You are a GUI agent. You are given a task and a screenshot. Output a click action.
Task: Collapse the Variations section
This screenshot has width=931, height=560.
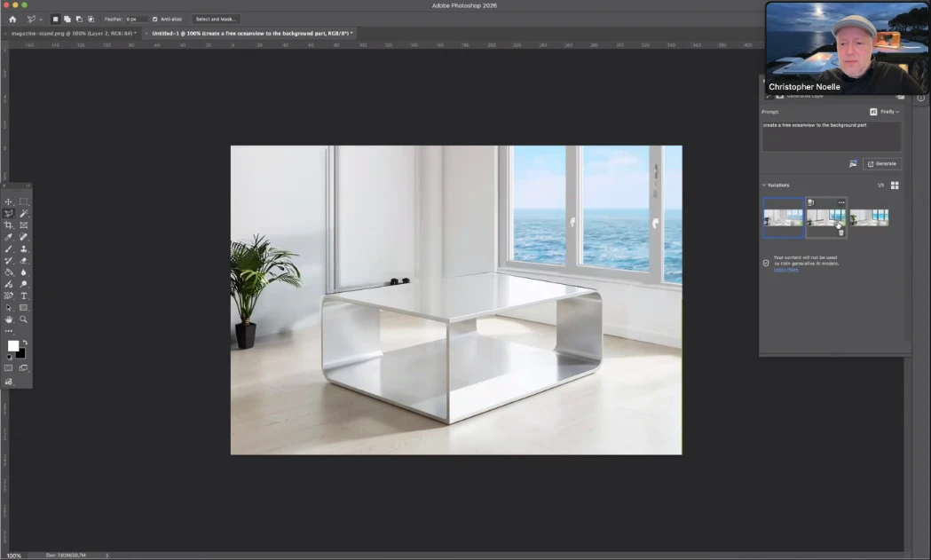coord(765,185)
